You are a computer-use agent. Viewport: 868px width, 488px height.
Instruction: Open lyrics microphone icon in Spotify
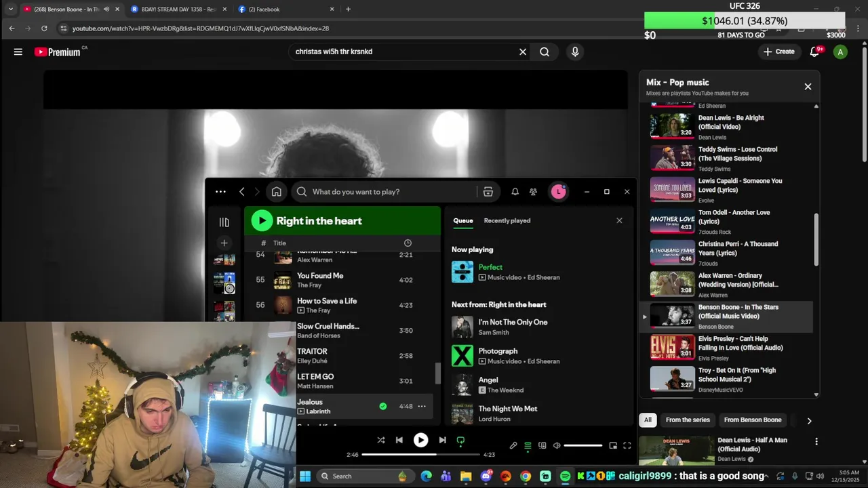(513, 445)
